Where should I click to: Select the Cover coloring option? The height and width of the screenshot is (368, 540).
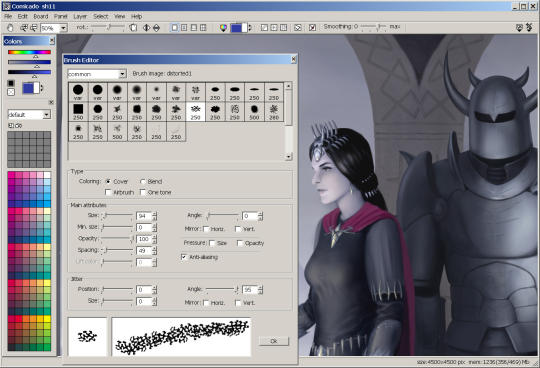click(x=108, y=181)
